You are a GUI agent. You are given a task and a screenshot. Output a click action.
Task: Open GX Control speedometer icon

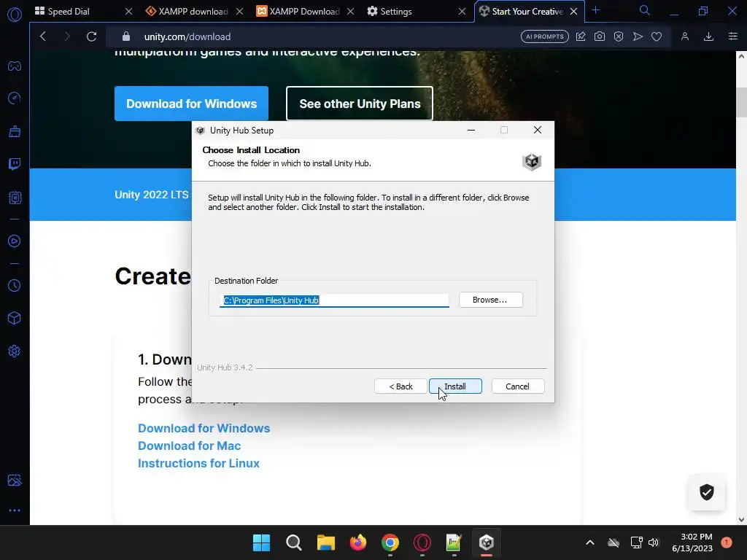[15, 98]
